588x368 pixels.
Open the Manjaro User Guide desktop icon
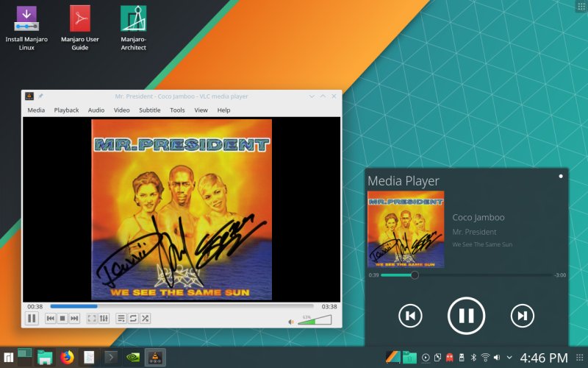pos(80,28)
